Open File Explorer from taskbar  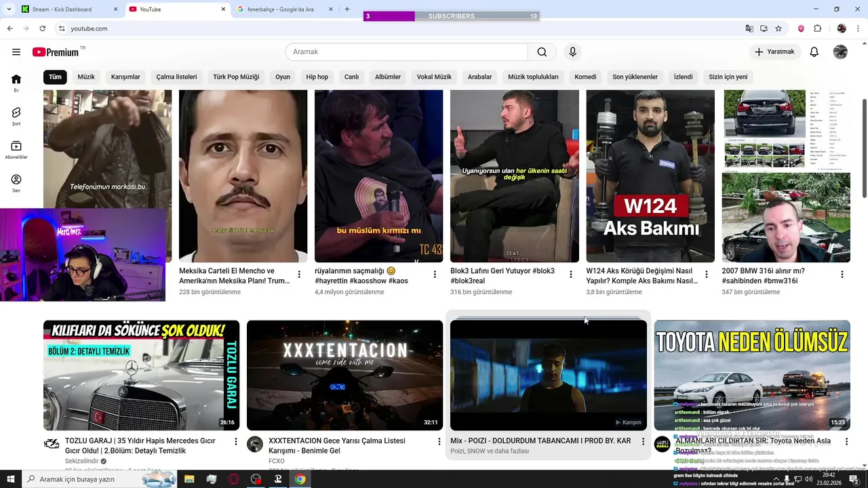(x=189, y=479)
